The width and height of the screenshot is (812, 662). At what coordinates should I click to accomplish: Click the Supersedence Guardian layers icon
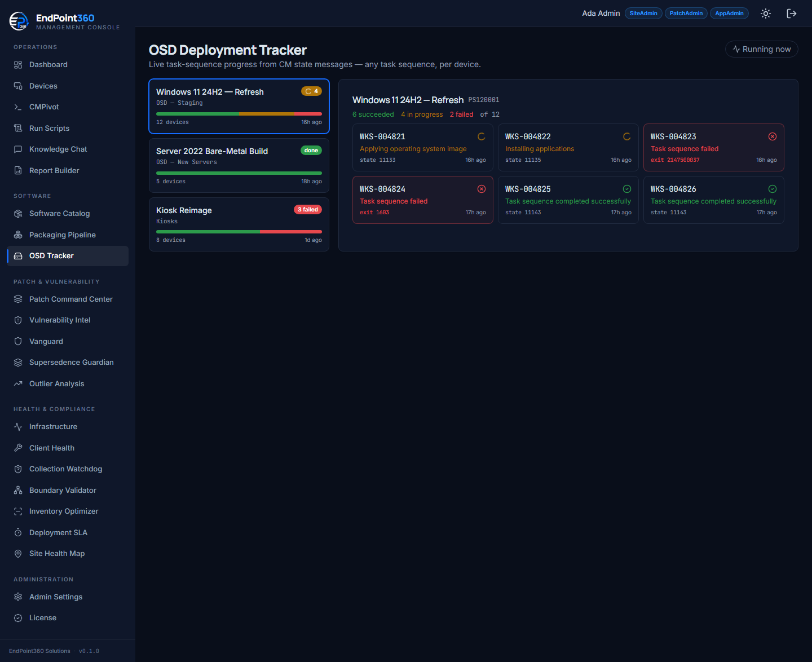click(18, 363)
